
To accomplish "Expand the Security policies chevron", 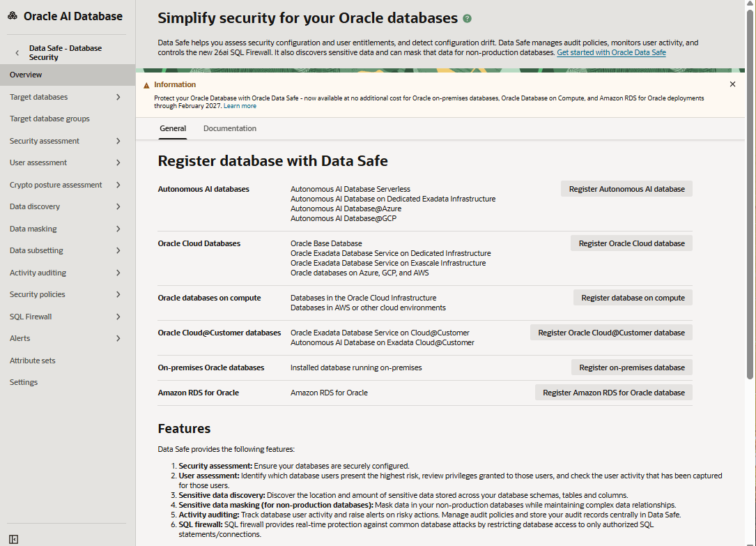I will pyautogui.click(x=118, y=294).
